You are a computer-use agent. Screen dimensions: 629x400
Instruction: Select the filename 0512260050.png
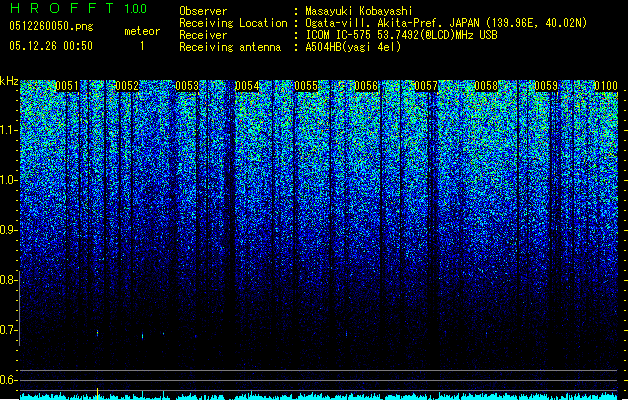click(51, 26)
